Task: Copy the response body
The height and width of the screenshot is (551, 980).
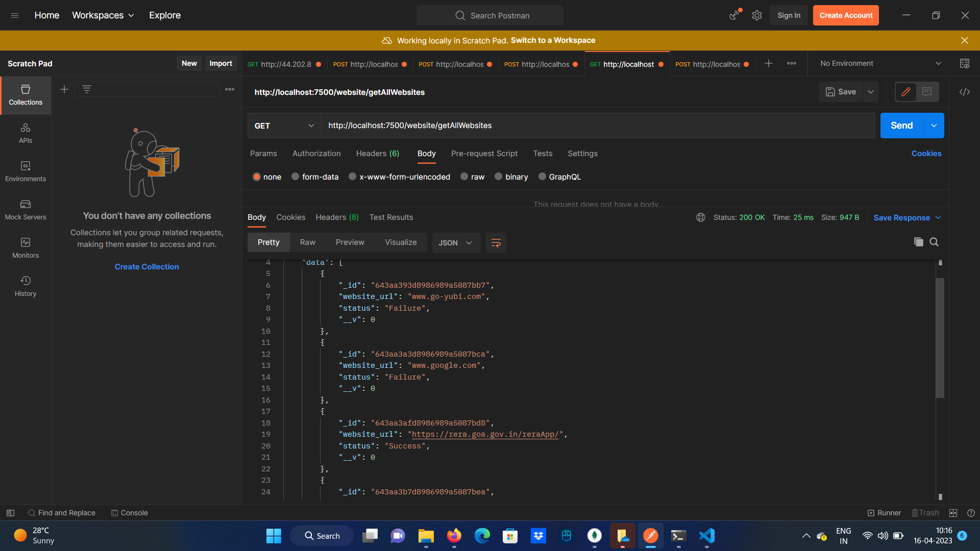Action: click(x=919, y=242)
